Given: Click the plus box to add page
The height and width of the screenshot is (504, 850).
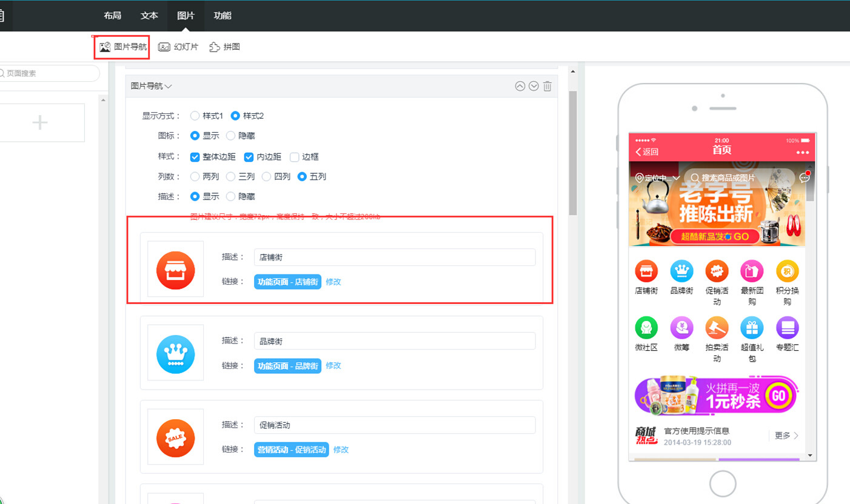Looking at the screenshot, I should (x=41, y=122).
